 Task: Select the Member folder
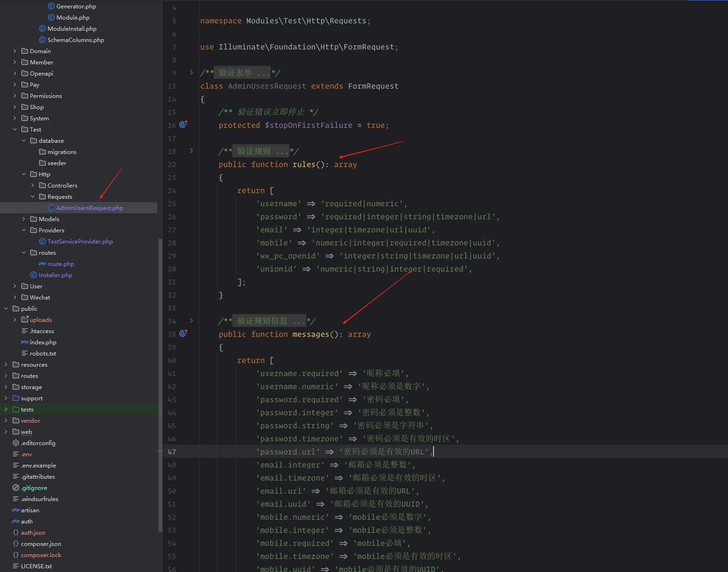tap(41, 62)
